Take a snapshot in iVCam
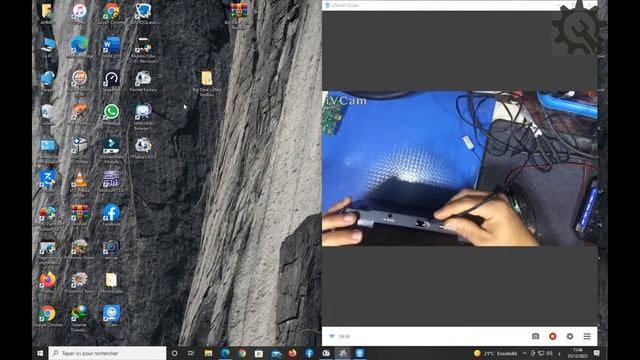This screenshot has height=360, width=640. click(536, 336)
